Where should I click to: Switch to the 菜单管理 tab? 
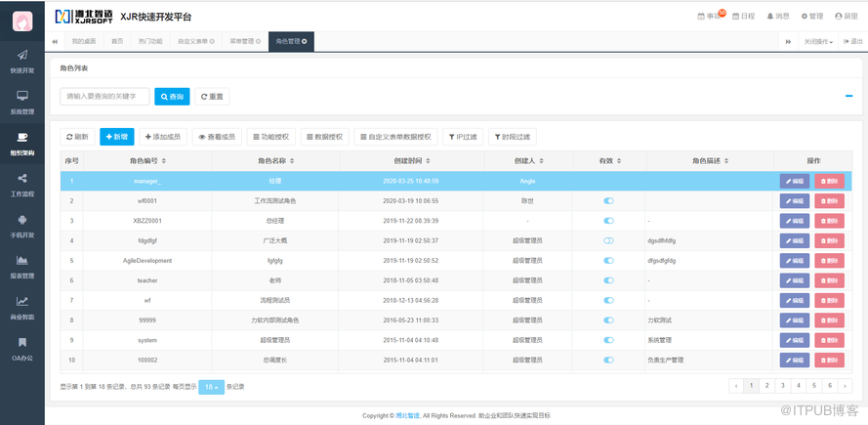click(x=244, y=42)
